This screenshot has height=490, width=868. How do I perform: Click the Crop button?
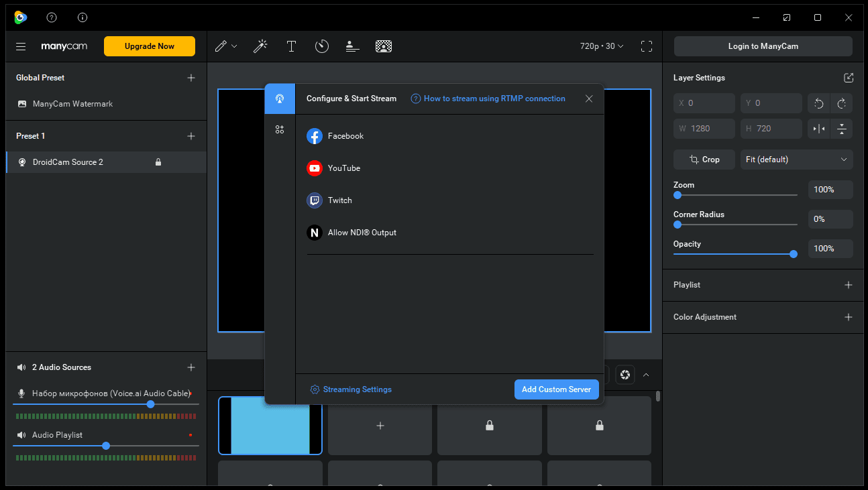(x=704, y=160)
